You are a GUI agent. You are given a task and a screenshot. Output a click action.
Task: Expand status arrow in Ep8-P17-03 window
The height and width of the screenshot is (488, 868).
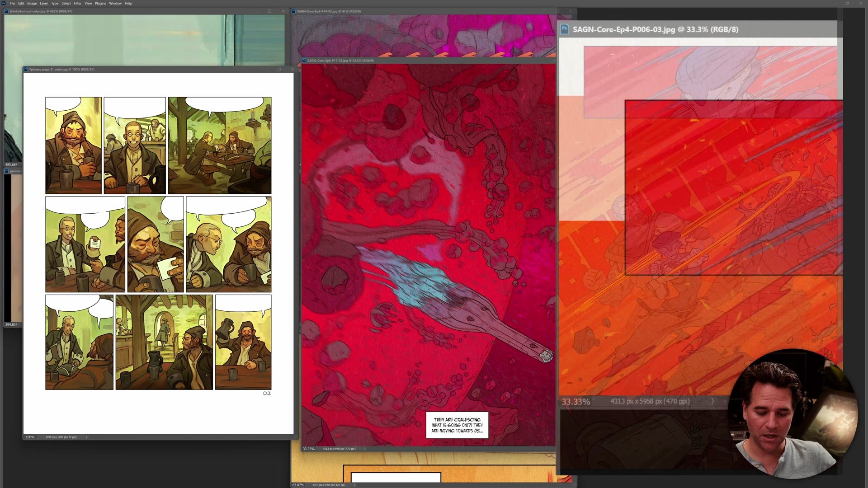click(365, 449)
